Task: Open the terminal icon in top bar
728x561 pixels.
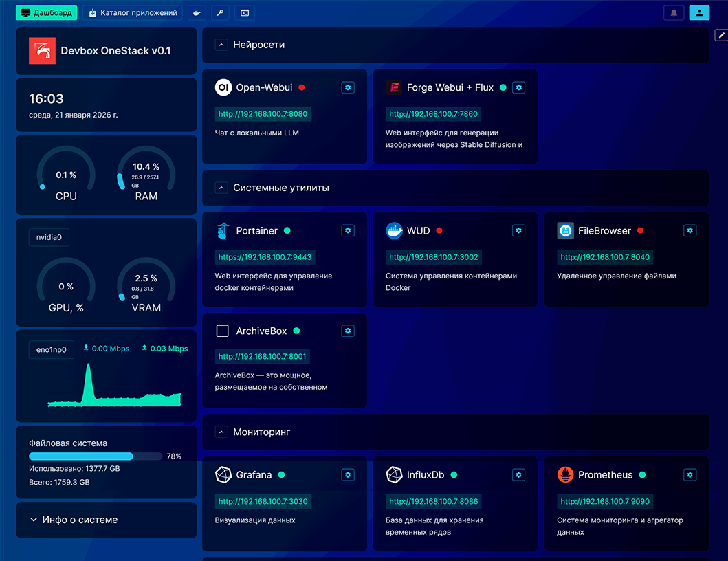Action: tap(244, 13)
